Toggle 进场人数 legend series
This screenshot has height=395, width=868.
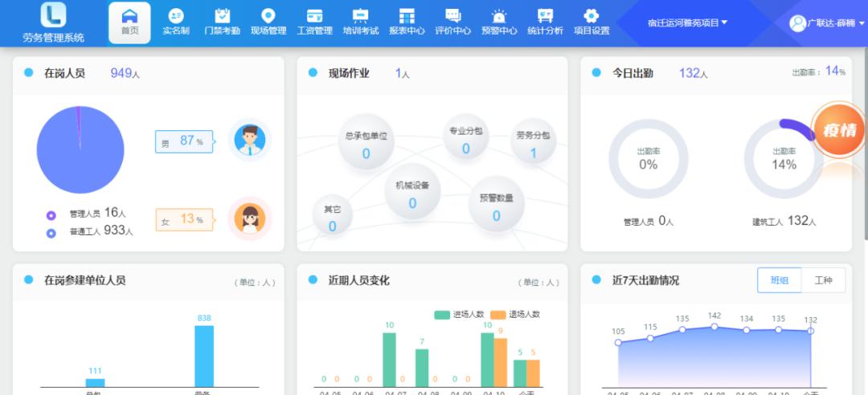click(x=459, y=314)
